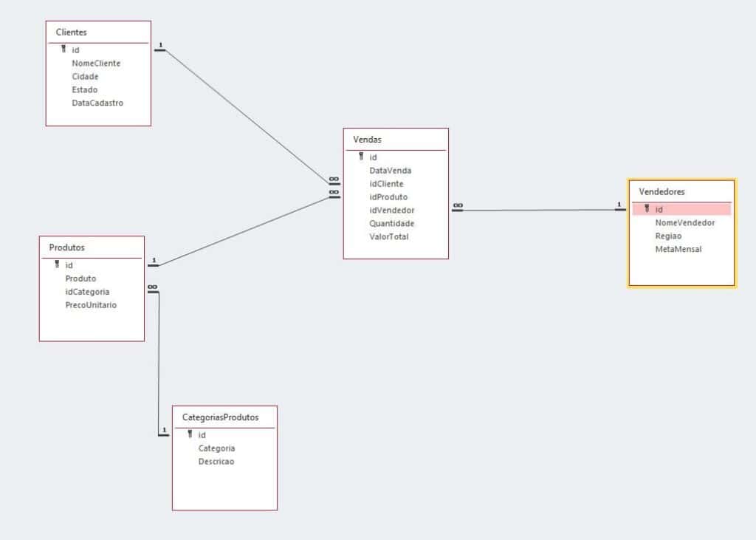Click the DataCadastro field in Clientes
This screenshot has width=756, height=540.
point(97,103)
